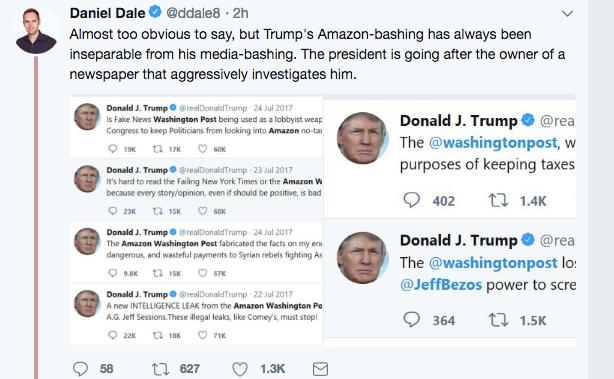The height and width of the screenshot is (379, 614).
Task: Click Daniel Dale's blue verified badge
Action: click(155, 13)
